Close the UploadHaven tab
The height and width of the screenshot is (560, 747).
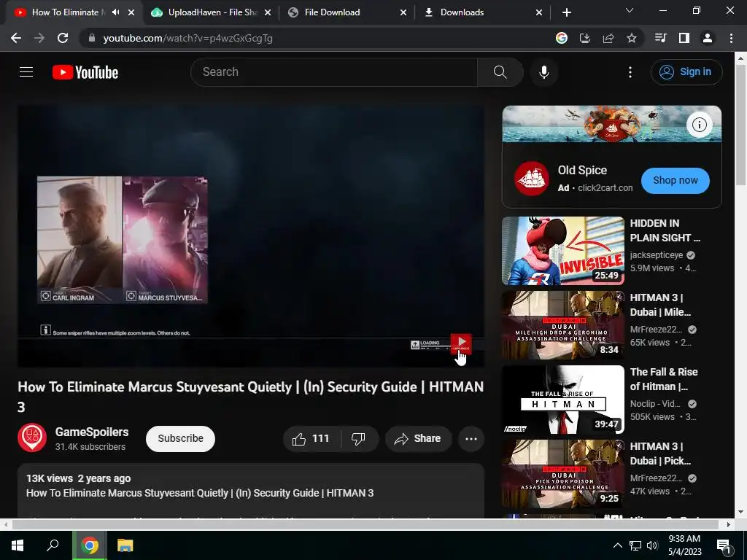point(268,12)
